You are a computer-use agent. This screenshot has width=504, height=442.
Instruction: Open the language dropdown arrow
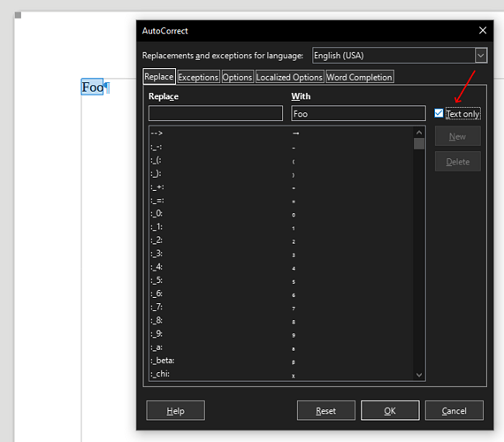pos(480,56)
